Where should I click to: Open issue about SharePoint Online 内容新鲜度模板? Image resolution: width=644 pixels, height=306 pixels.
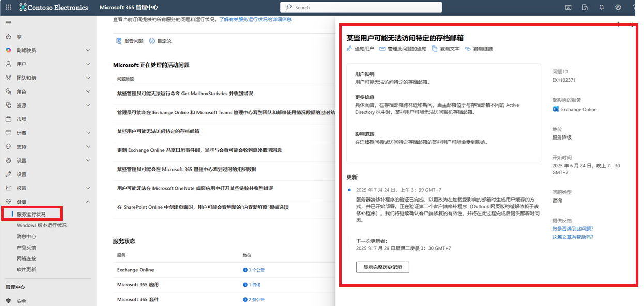(x=203, y=207)
